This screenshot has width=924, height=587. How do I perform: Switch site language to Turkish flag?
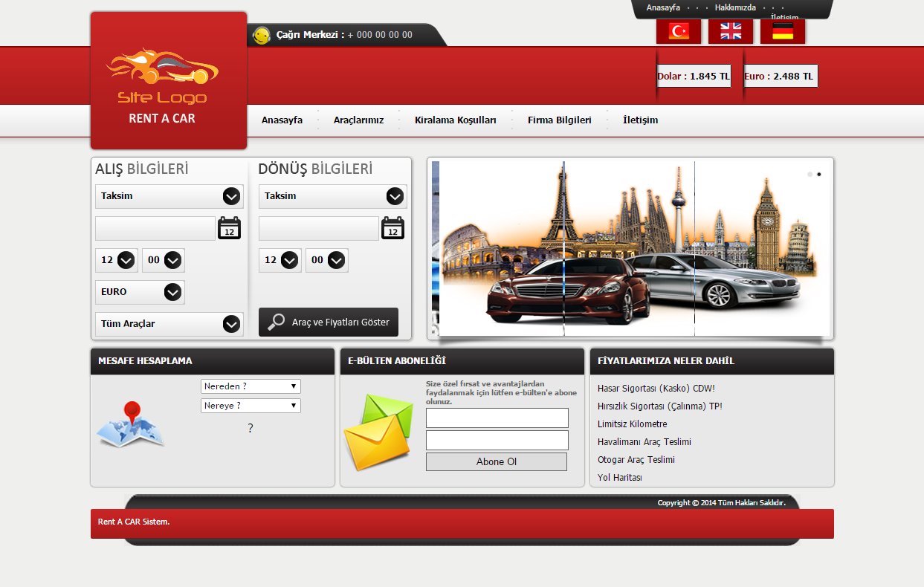pos(679,31)
